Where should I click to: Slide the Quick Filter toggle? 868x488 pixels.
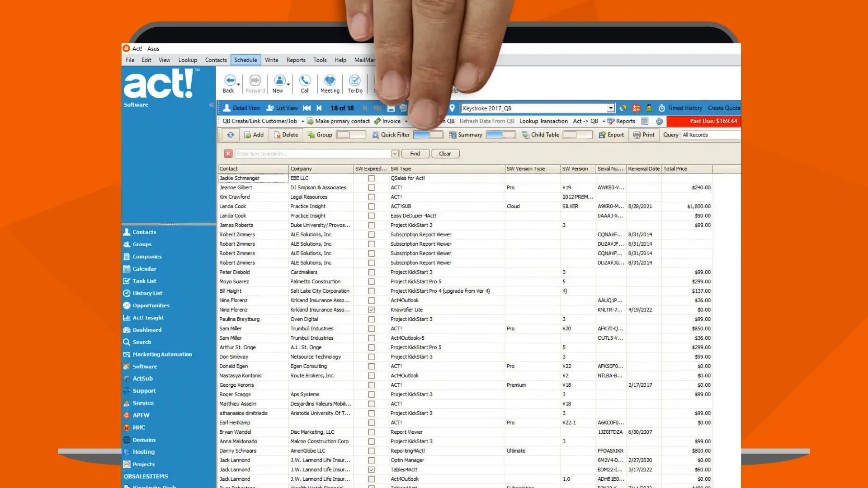click(x=428, y=135)
